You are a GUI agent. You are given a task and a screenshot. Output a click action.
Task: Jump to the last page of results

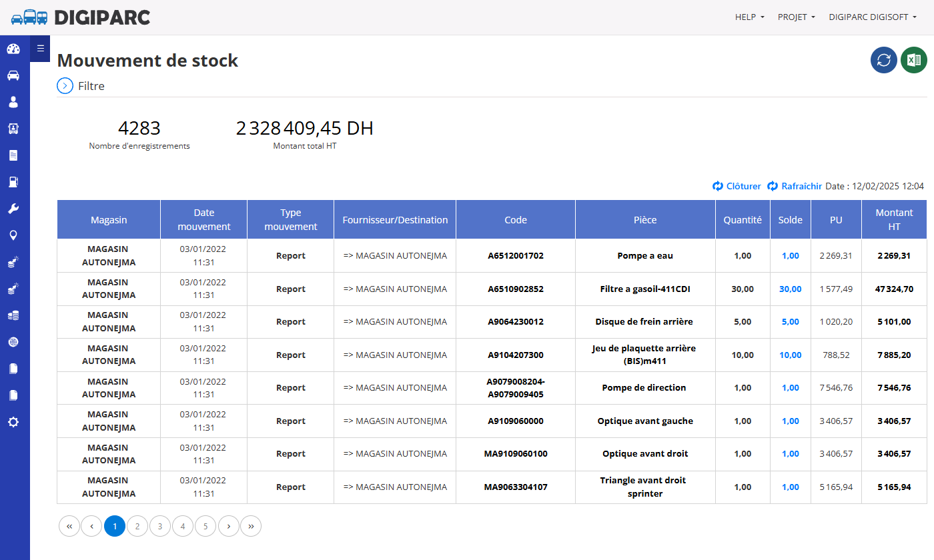pyautogui.click(x=251, y=526)
